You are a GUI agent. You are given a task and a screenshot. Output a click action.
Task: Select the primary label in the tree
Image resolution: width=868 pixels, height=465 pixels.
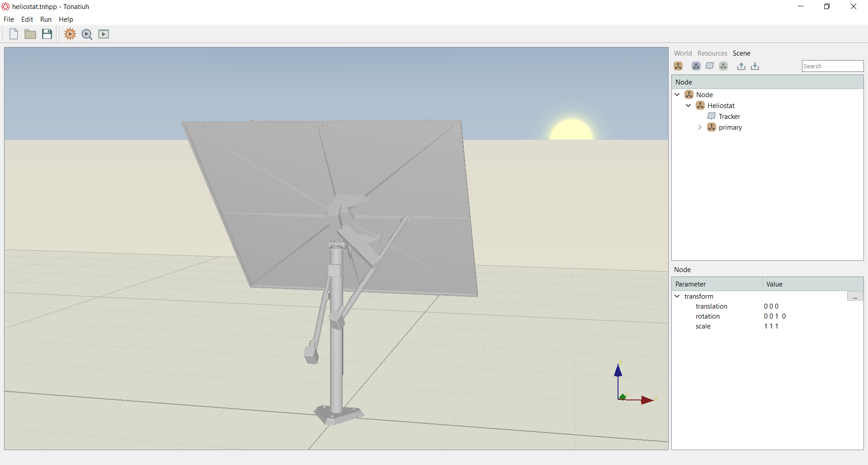click(x=730, y=127)
